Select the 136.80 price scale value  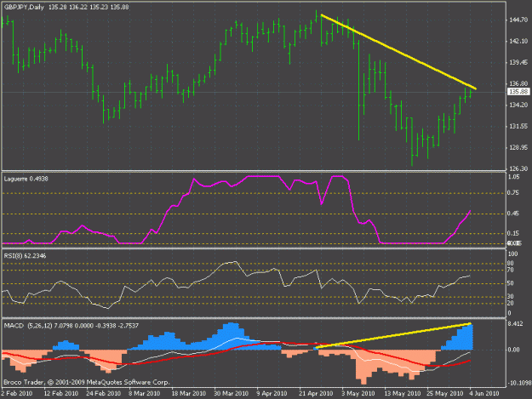[518, 83]
